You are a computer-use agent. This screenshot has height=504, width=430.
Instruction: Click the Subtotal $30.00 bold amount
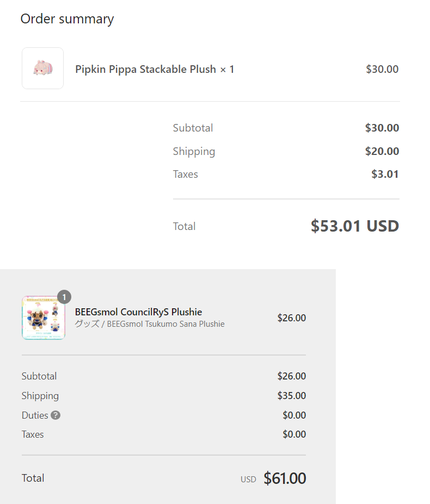click(x=382, y=128)
